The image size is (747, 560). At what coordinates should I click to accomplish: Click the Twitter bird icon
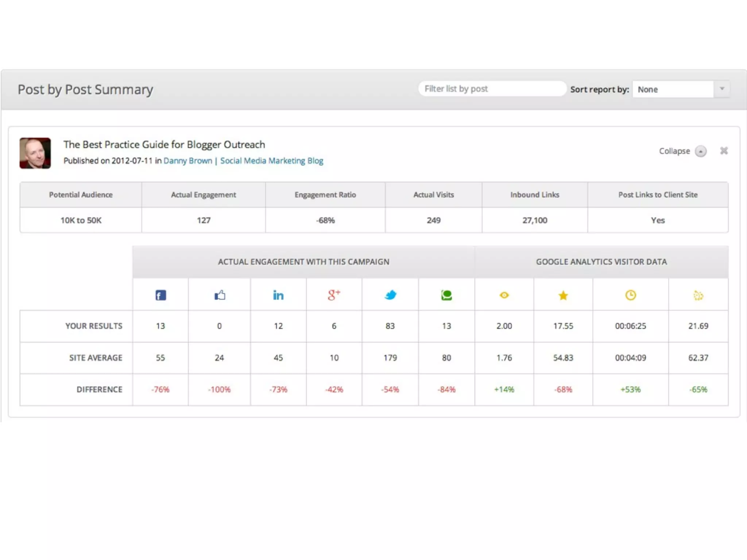(390, 295)
